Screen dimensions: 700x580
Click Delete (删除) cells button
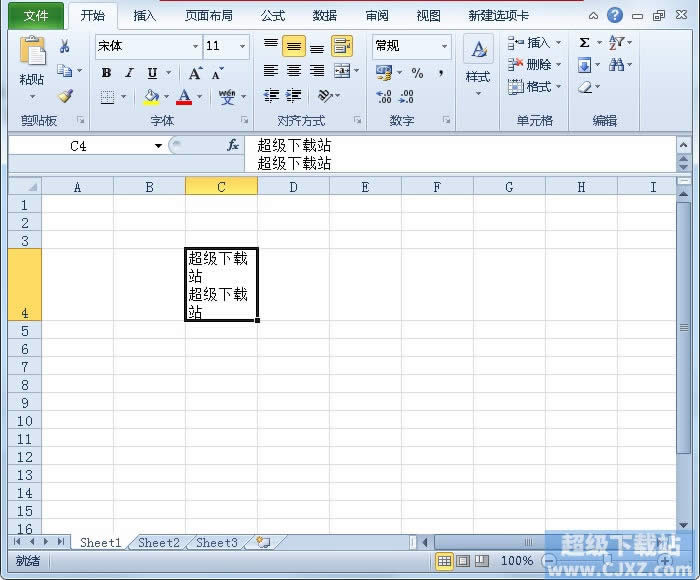[x=534, y=65]
